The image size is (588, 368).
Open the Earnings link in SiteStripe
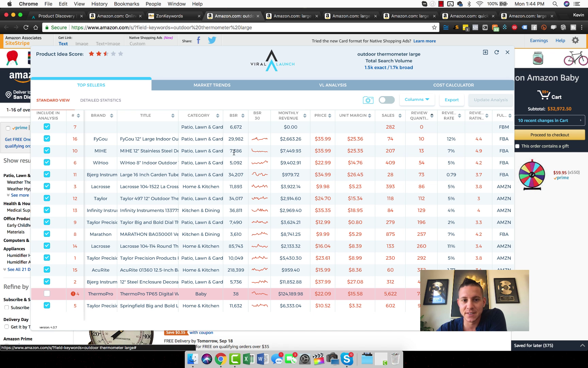(539, 41)
